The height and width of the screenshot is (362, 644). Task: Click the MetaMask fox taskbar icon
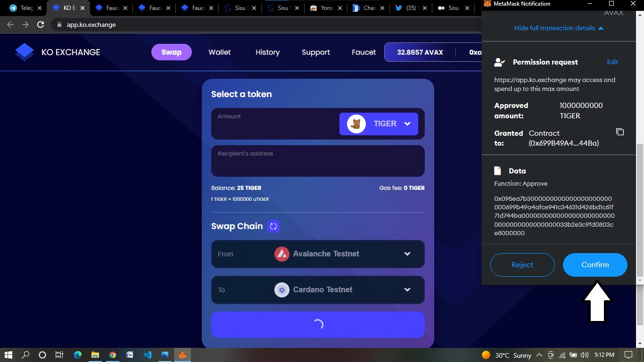click(x=182, y=355)
